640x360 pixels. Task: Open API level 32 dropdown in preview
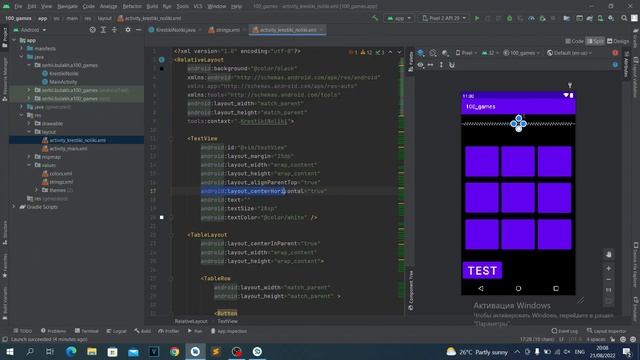point(489,53)
